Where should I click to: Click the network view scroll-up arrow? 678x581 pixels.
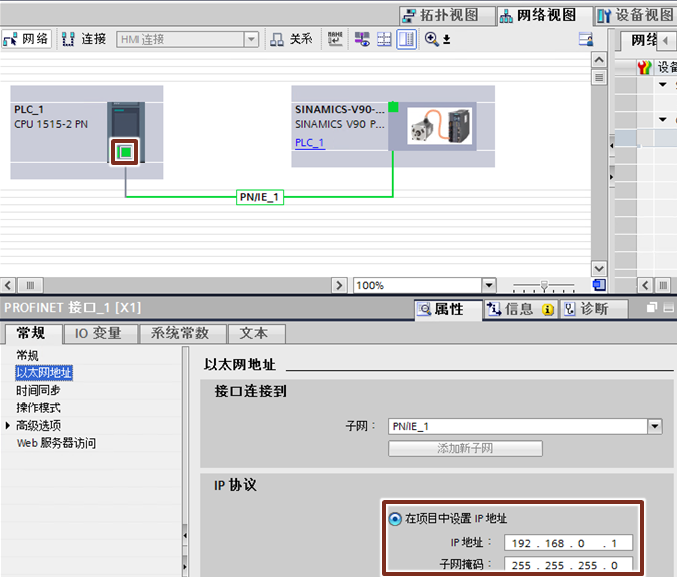599,60
